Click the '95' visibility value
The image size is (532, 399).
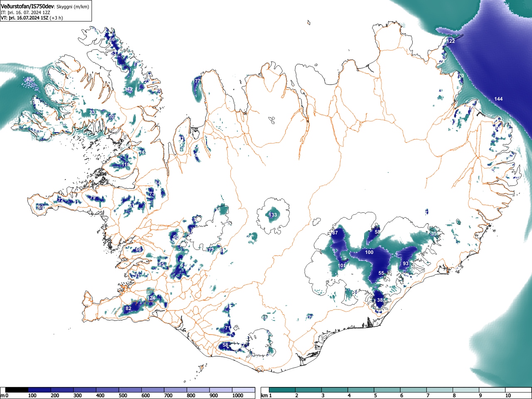tap(161, 264)
